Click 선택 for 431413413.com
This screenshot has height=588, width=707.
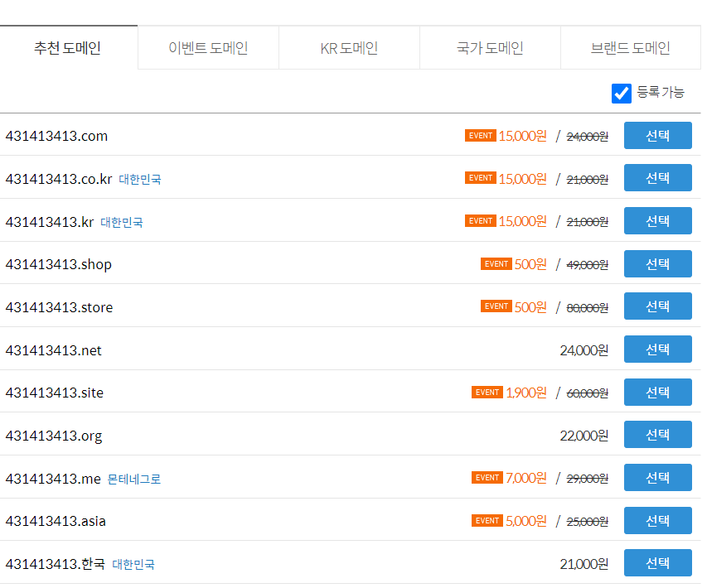(657, 135)
